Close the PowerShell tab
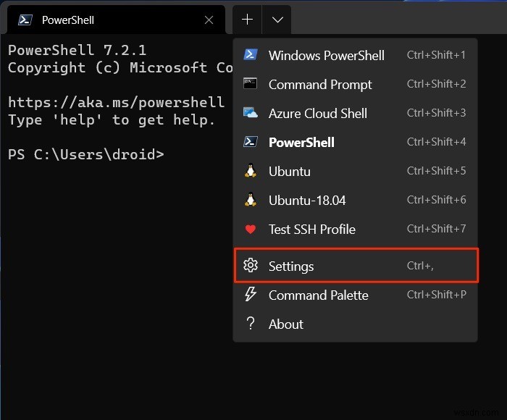507x420 pixels. click(209, 20)
